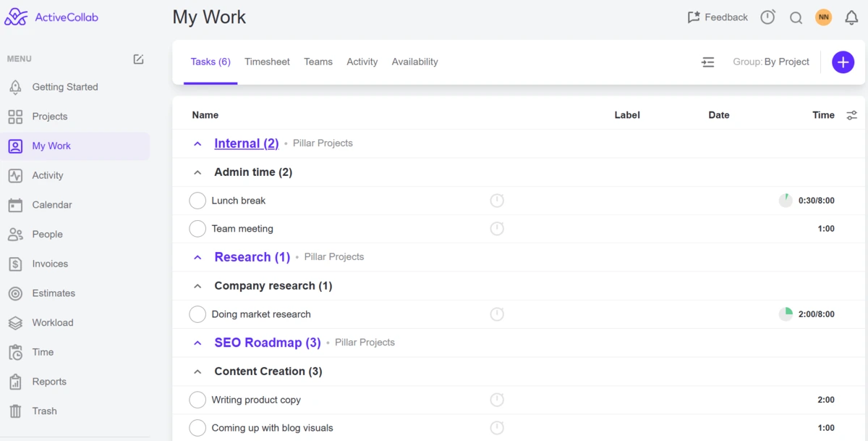Open column settings sliders icon
Screen dimensions: 868x441
tap(852, 115)
